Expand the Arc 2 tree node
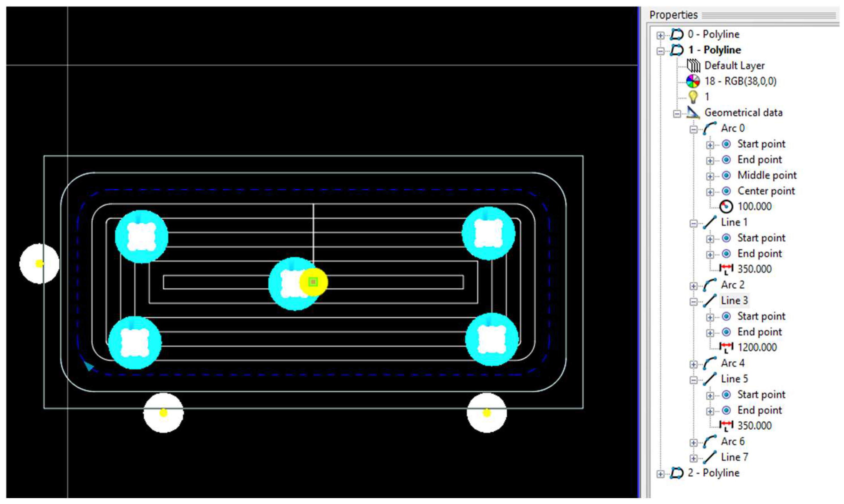 693,286
